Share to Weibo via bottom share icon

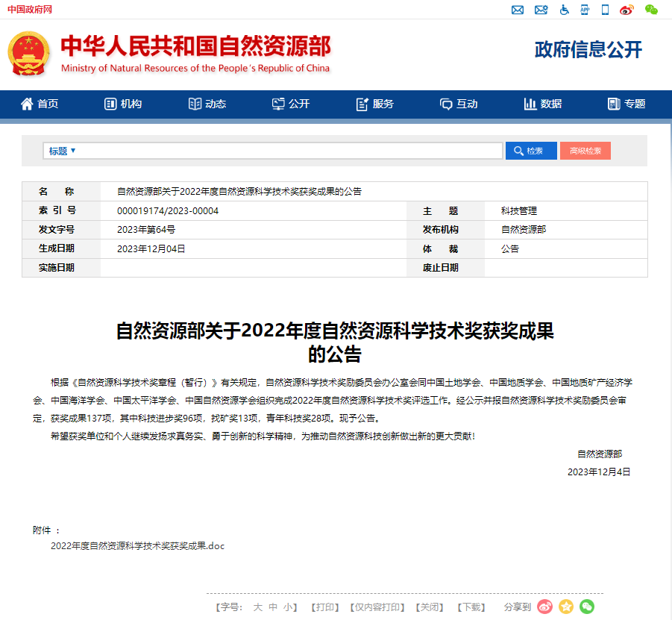pyautogui.click(x=544, y=607)
